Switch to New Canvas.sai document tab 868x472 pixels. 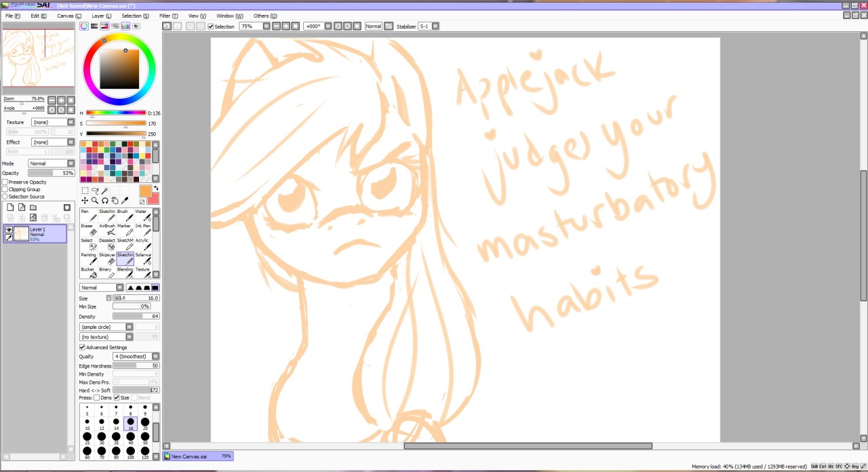(x=198, y=456)
